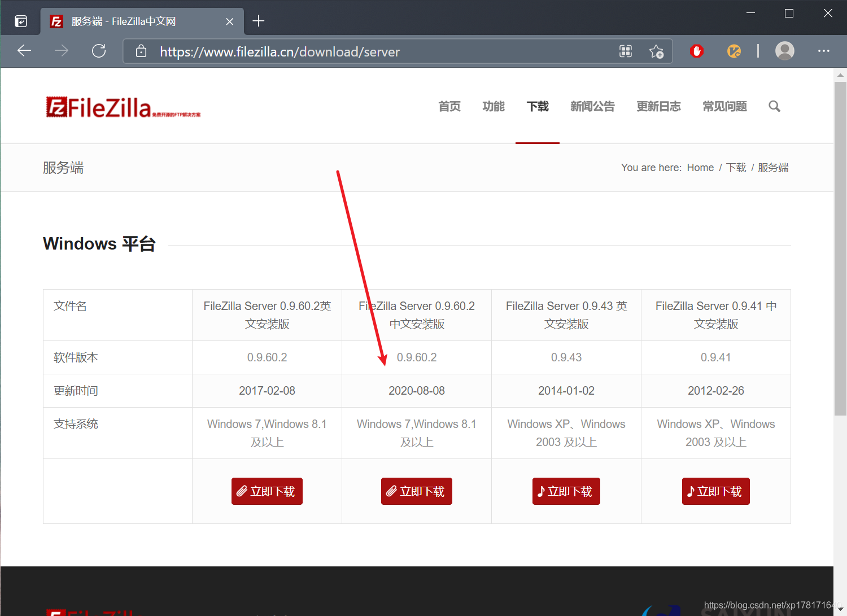This screenshot has height=616, width=847.
Task: Download FileZilla Server 0.9.60.2 中文安装版
Action: [416, 491]
